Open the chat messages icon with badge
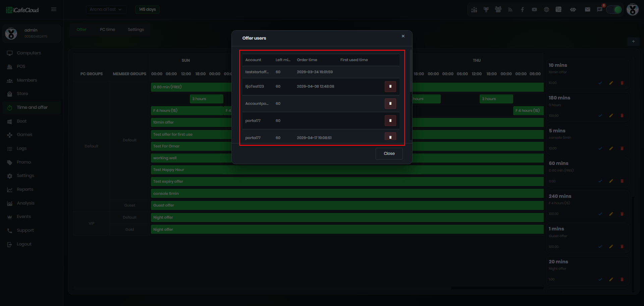The image size is (644, 306). (600, 9)
